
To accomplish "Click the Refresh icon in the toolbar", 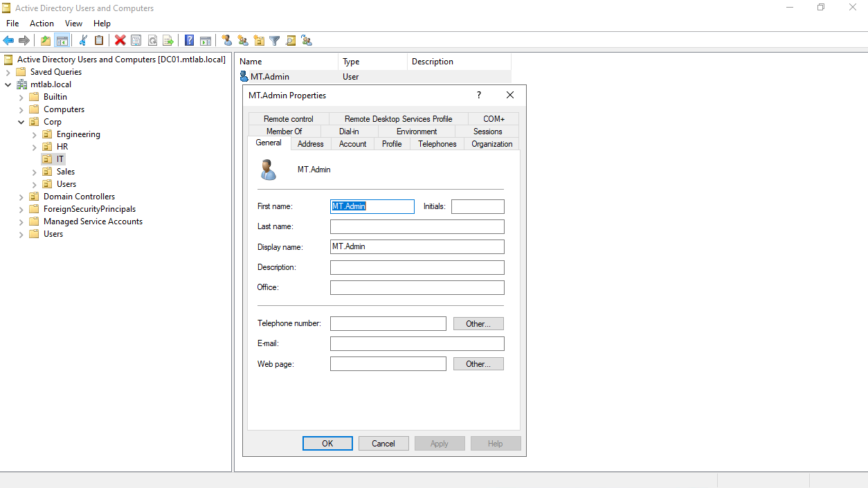I will [x=152, y=40].
